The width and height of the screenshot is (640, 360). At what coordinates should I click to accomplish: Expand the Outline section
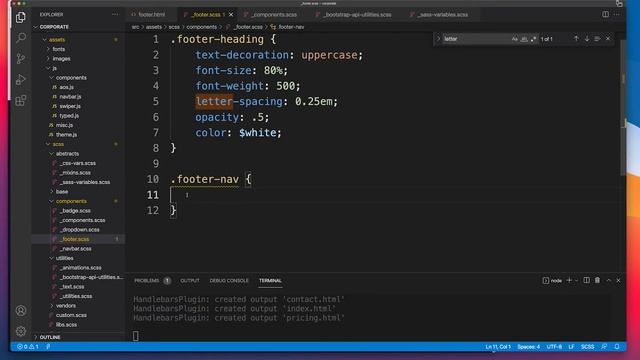[50, 337]
